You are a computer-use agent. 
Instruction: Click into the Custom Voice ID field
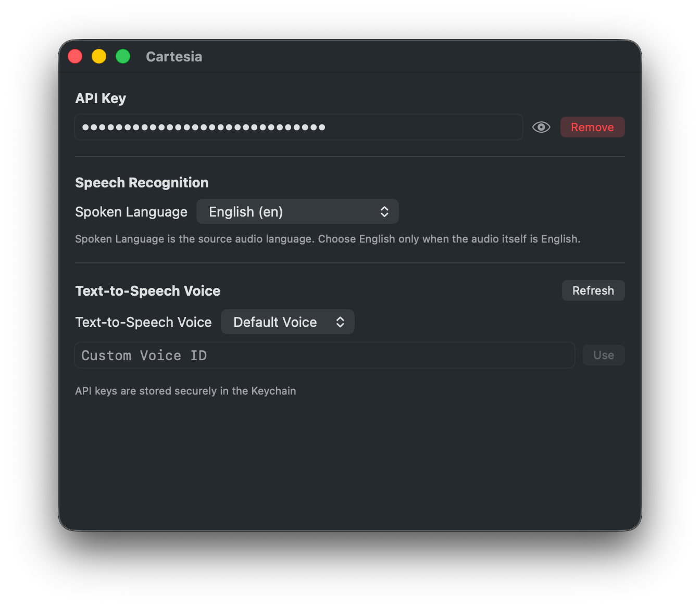click(x=324, y=355)
